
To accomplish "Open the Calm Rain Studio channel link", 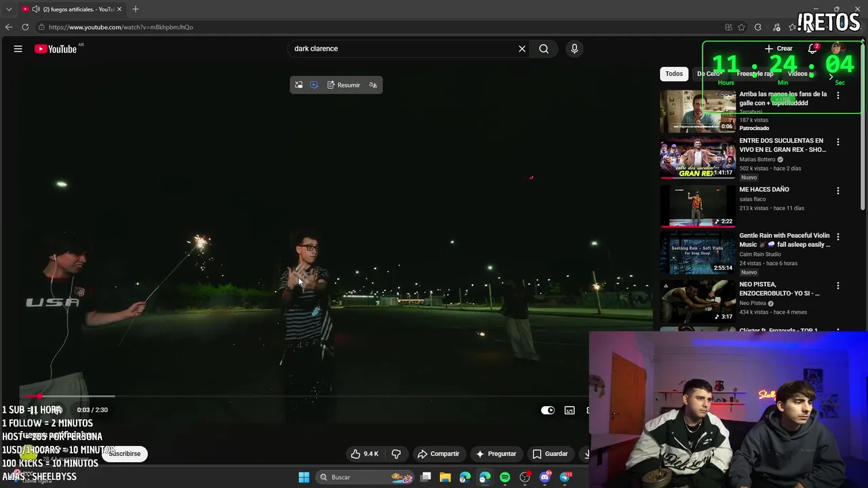I will click(760, 254).
